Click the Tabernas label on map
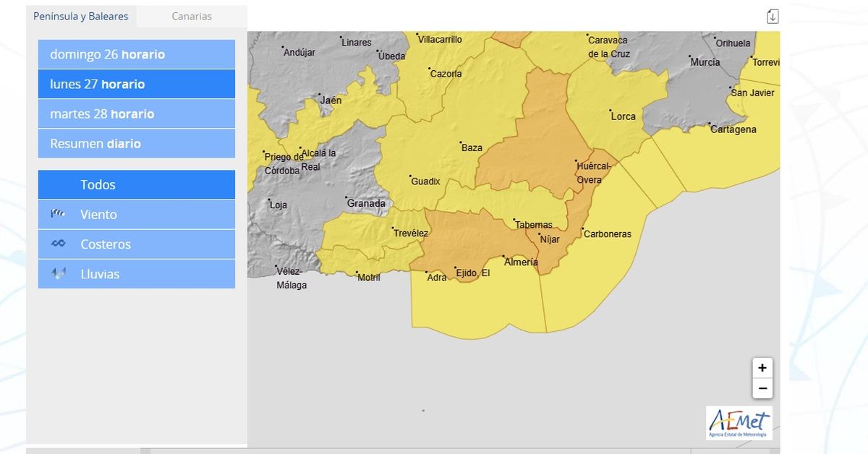This screenshot has height=454, width=868. point(533,225)
